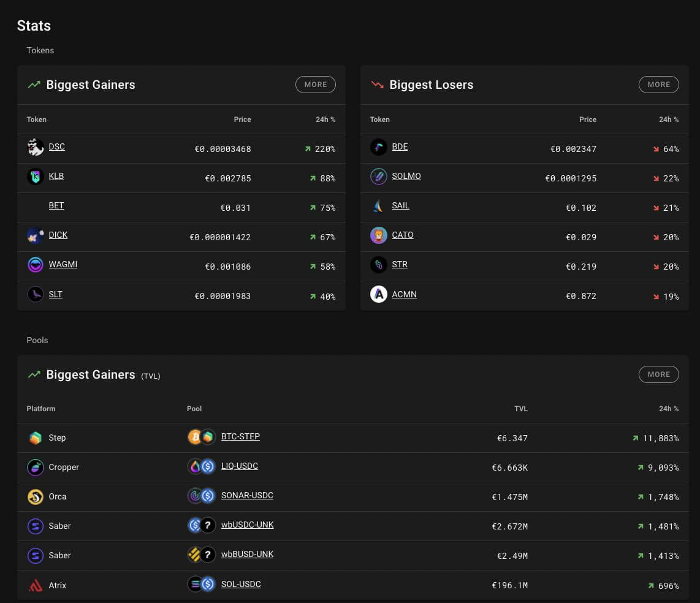Open MORE in Biggest Losers panel
700x603 pixels.
click(658, 85)
